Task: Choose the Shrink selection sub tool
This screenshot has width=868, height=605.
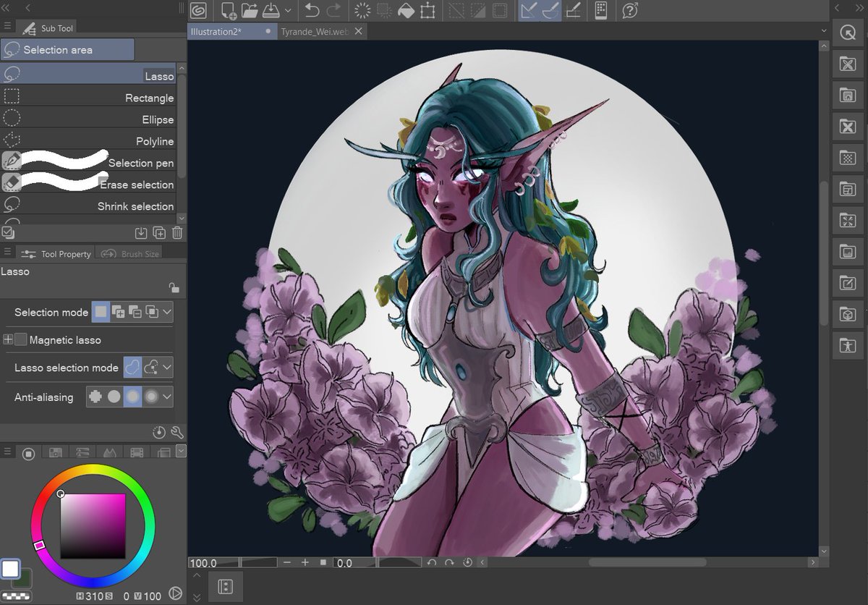Action: (x=88, y=206)
